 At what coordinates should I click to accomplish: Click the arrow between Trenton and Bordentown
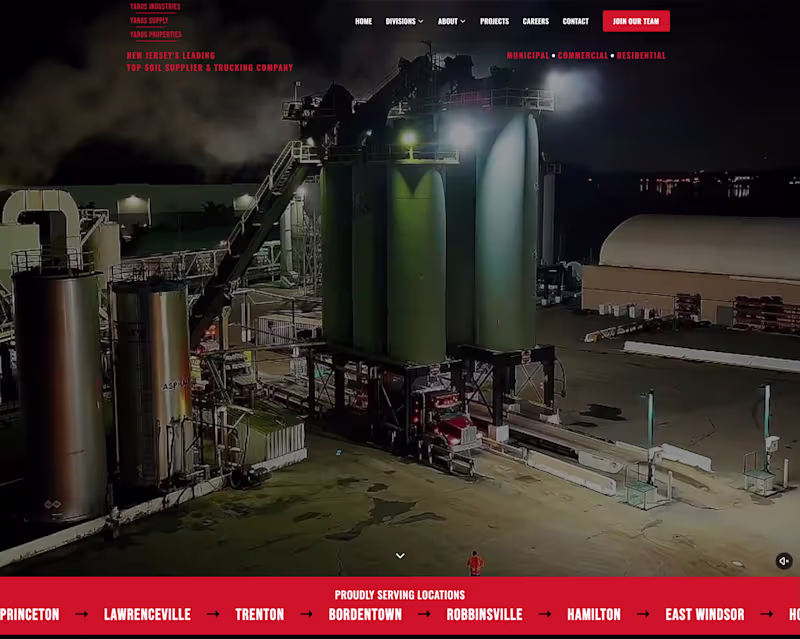point(306,614)
